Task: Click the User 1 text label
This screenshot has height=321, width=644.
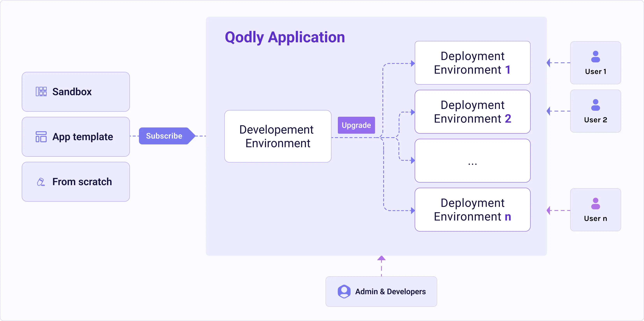Action: pyautogui.click(x=596, y=72)
